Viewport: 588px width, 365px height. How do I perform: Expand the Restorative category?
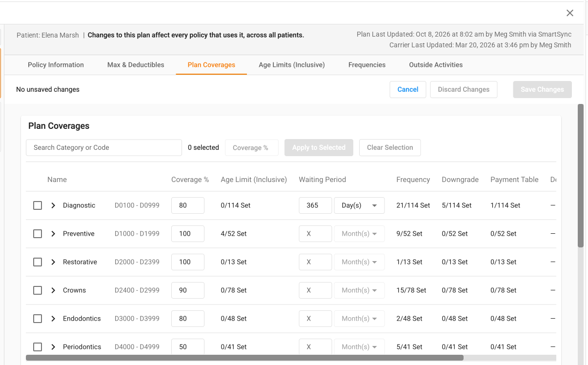coord(53,262)
